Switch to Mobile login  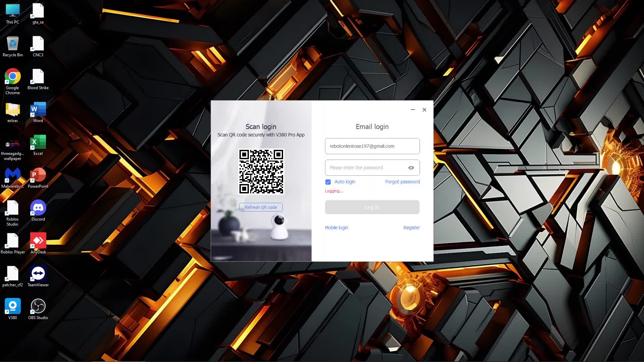pyautogui.click(x=336, y=228)
